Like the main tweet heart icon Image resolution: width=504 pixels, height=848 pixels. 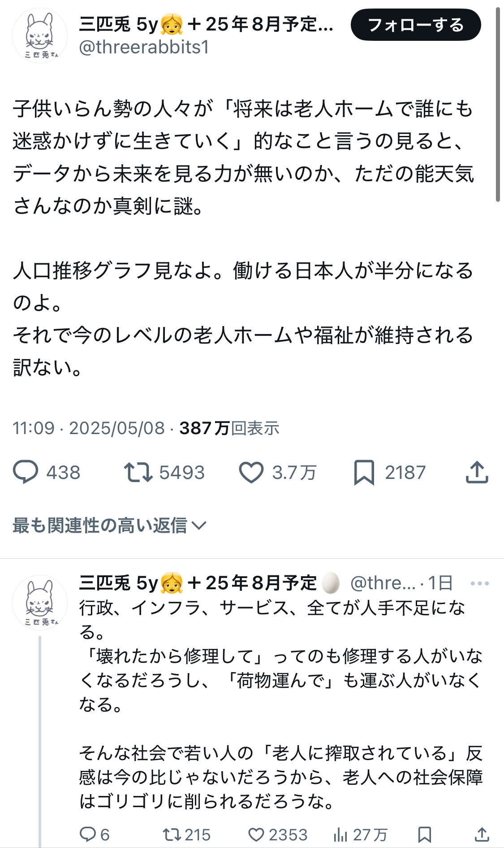point(251,473)
